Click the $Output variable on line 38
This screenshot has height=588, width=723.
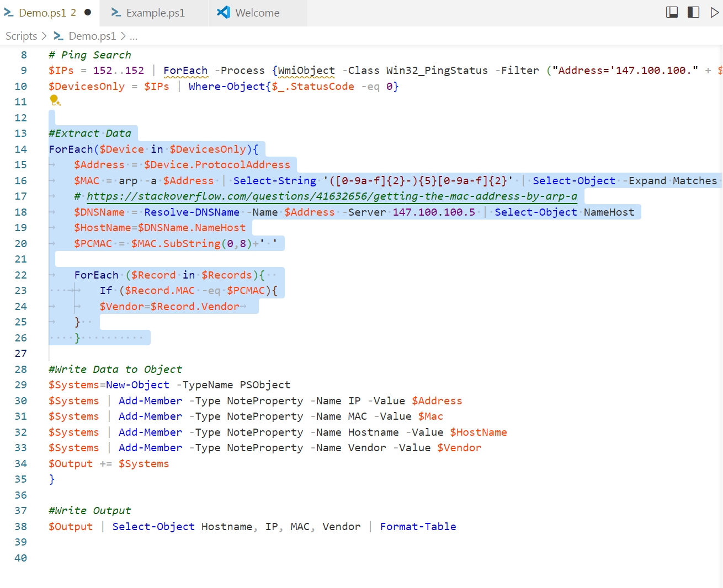pyautogui.click(x=70, y=526)
